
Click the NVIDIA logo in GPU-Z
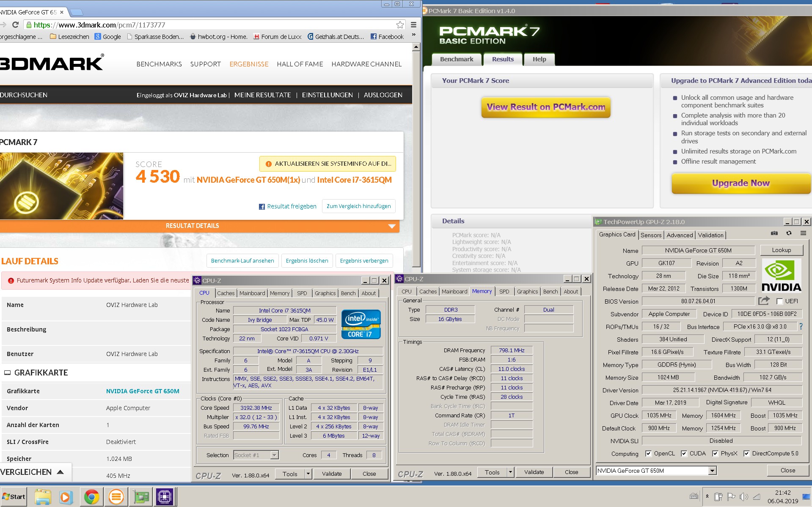(x=781, y=275)
